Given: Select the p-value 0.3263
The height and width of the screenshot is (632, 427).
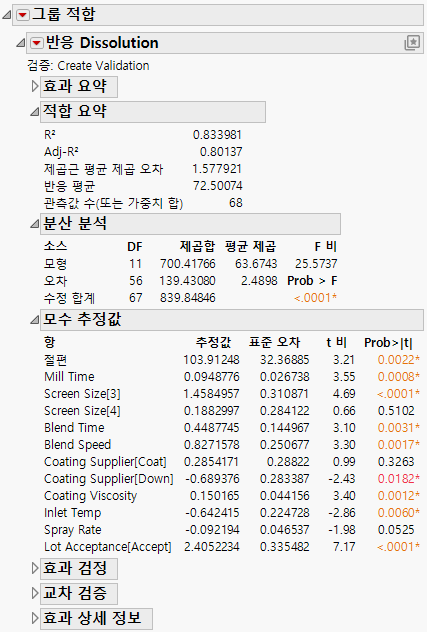Looking at the screenshot, I should (396, 462).
